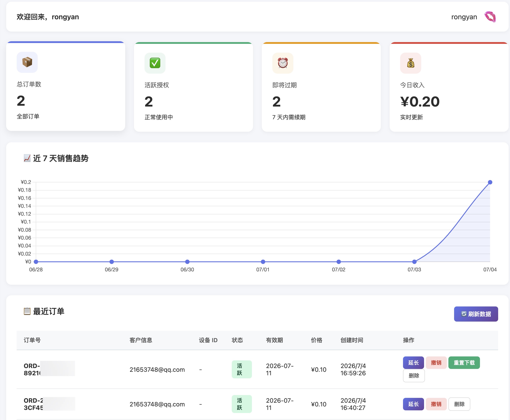Click the 有效期 column header
The width and height of the screenshot is (510, 420).
click(274, 340)
